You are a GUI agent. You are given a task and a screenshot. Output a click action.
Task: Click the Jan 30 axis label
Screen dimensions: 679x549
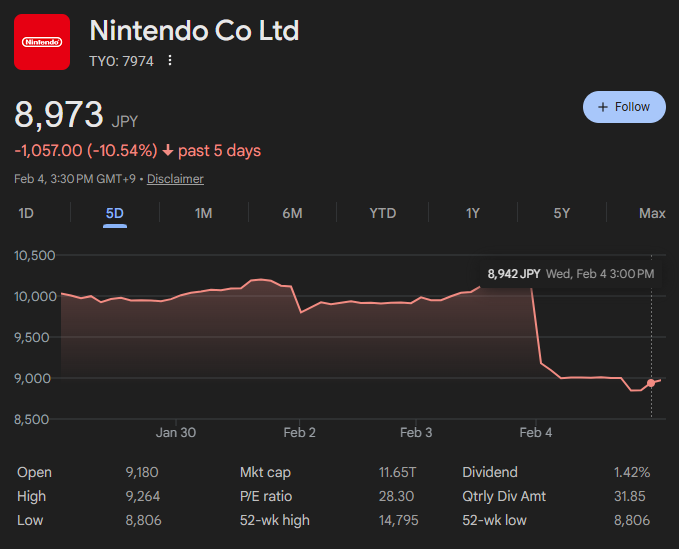[176, 433]
